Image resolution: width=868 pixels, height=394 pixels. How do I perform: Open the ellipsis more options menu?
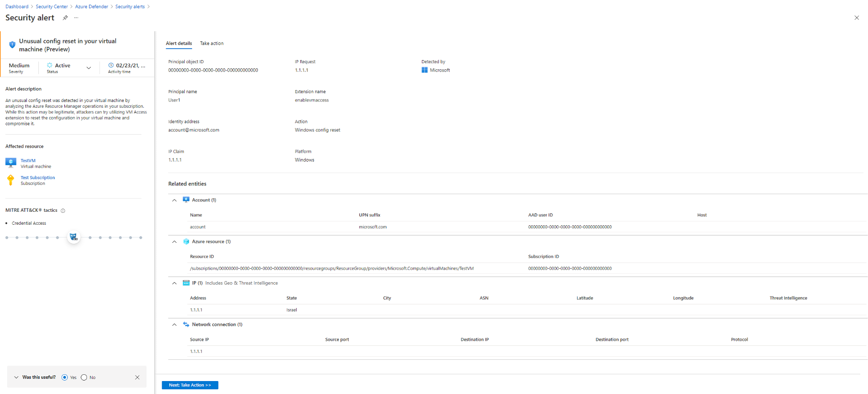pos(76,18)
